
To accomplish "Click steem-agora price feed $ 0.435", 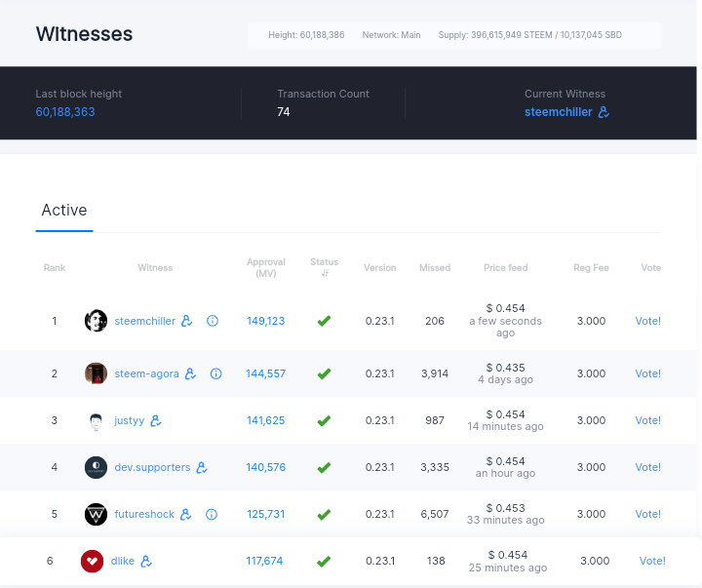I will pos(505,368).
